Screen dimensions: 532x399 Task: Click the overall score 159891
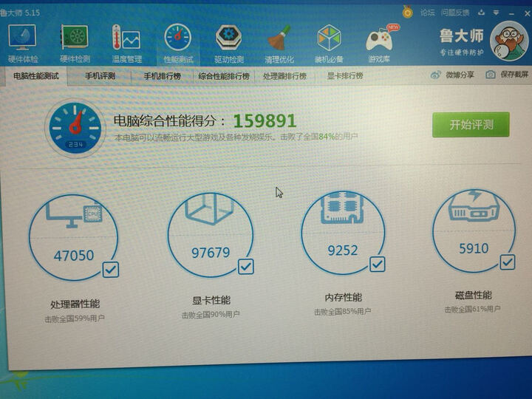click(265, 120)
